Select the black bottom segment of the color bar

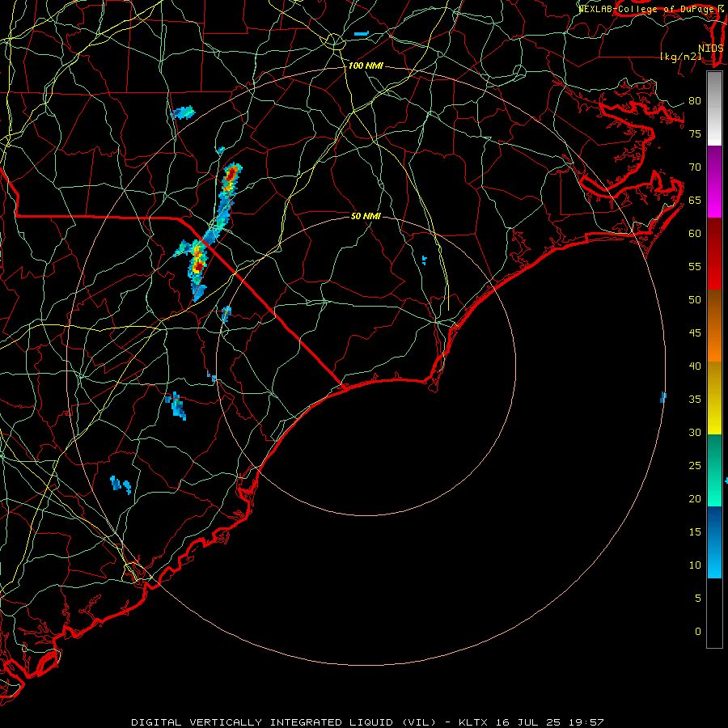pos(714,613)
